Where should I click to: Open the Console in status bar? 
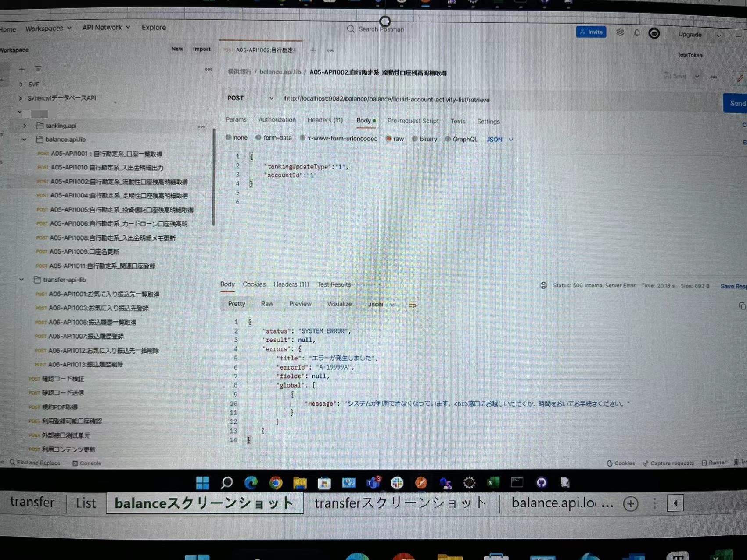click(x=86, y=463)
